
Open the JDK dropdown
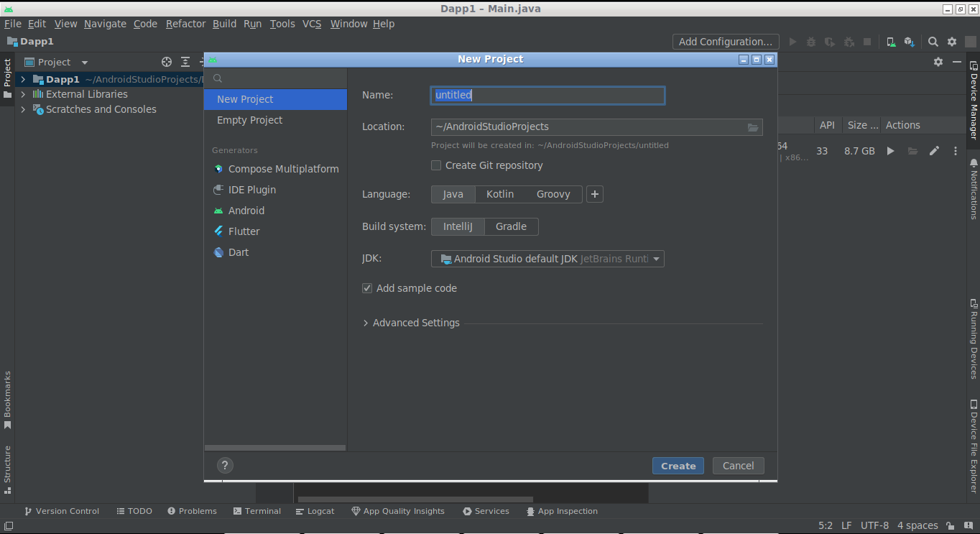[547, 259]
